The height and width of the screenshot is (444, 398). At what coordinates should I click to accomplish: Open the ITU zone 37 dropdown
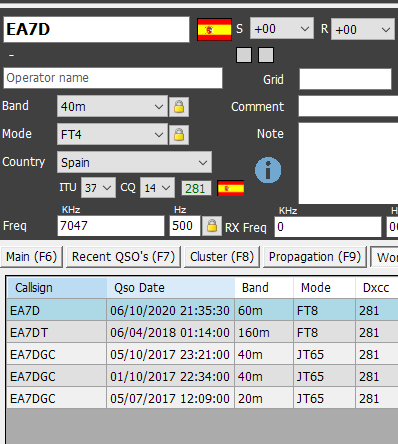click(98, 188)
